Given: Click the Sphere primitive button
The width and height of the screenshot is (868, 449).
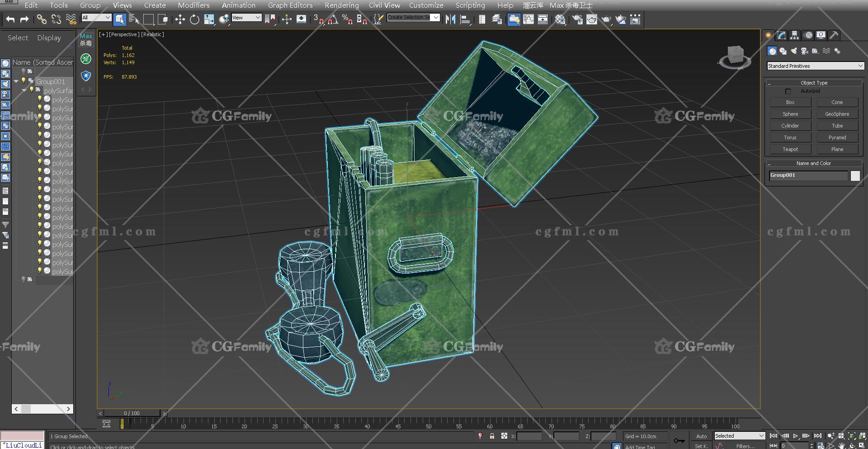Looking at the screenshot, I should (x=790, y=114).
